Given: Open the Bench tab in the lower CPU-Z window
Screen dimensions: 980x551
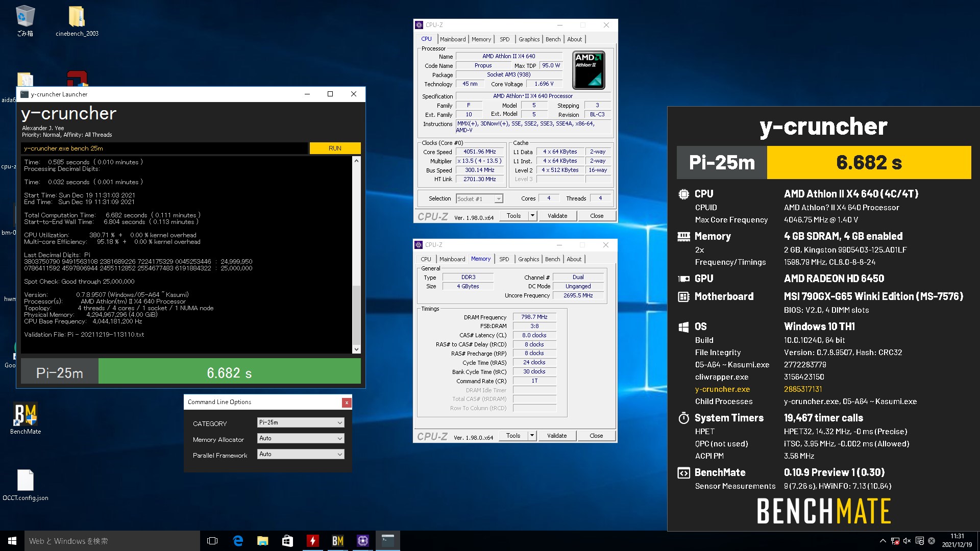Looking at the screenshot, I should click(x=552, y=259).
